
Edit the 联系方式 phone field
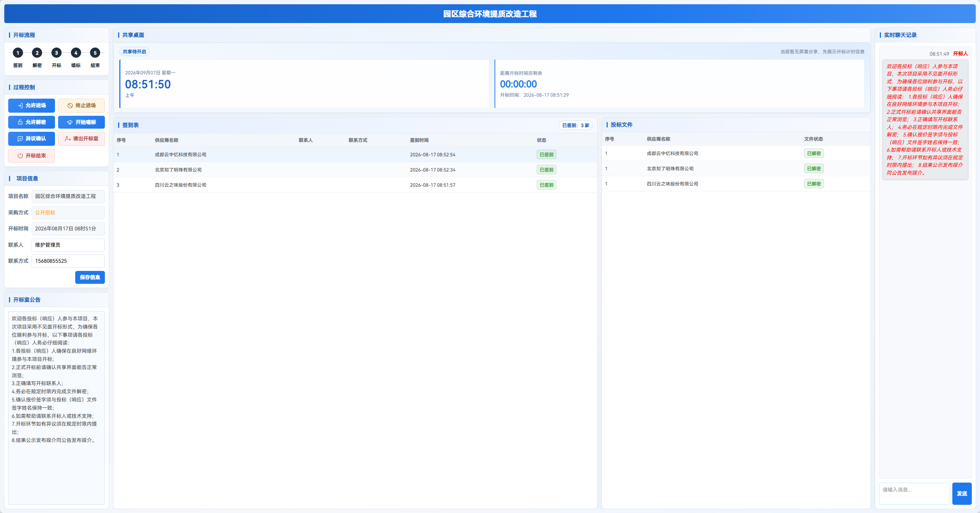coord(68,261)
